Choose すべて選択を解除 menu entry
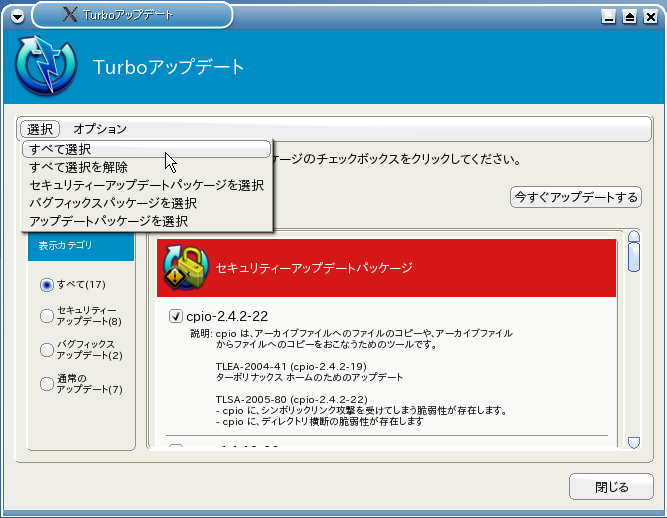667x518 pixels. (146, 167)
